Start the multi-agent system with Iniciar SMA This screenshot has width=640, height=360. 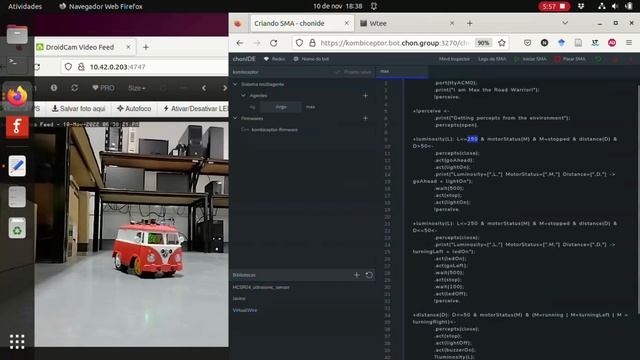tap(531, 59)
